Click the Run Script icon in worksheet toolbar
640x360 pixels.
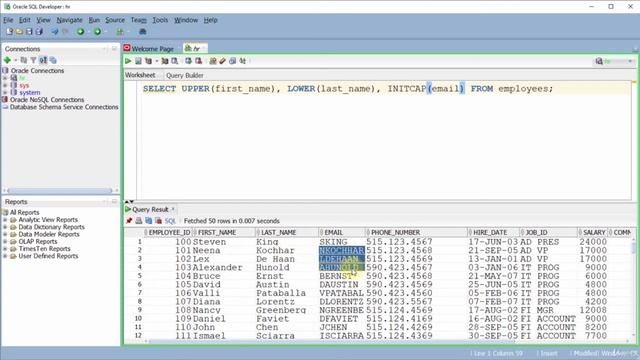[138, 61]
